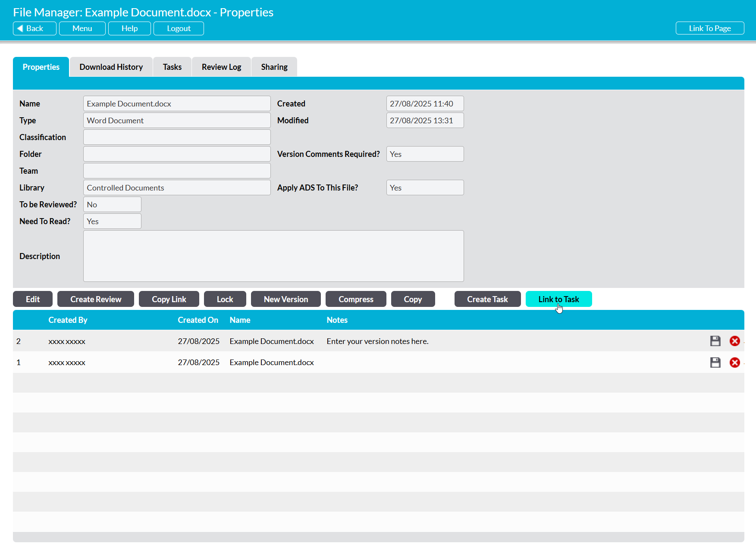Click the Menu button in header
The width and height of the screenshot is (756, 550).
(x=82, y=28)
